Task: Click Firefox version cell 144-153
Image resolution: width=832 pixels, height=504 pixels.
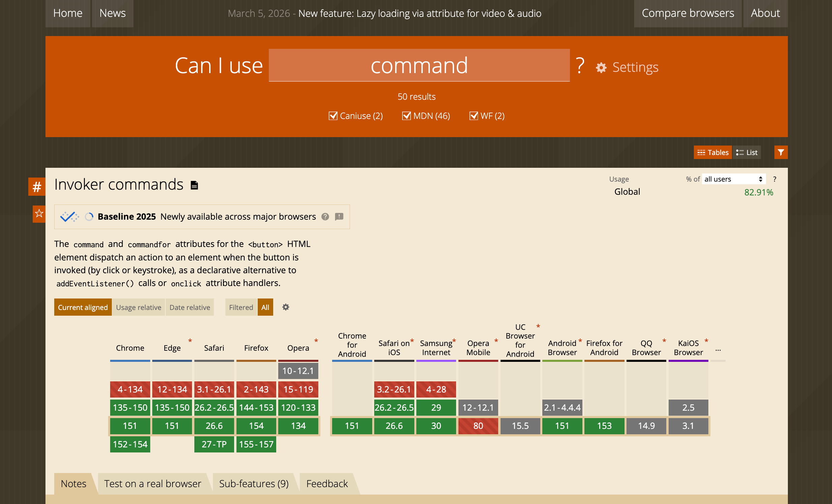Action: (256, 407)
